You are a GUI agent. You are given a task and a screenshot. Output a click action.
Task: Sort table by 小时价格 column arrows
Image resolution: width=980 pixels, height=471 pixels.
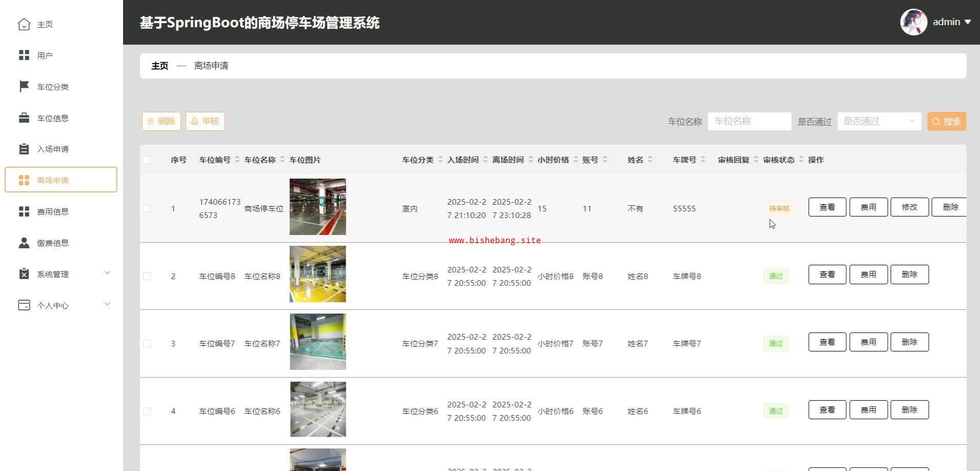[x=576, y=160]
